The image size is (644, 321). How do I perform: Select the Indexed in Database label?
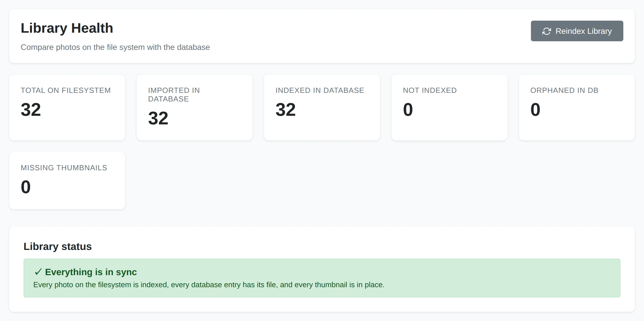click(320, 90)
